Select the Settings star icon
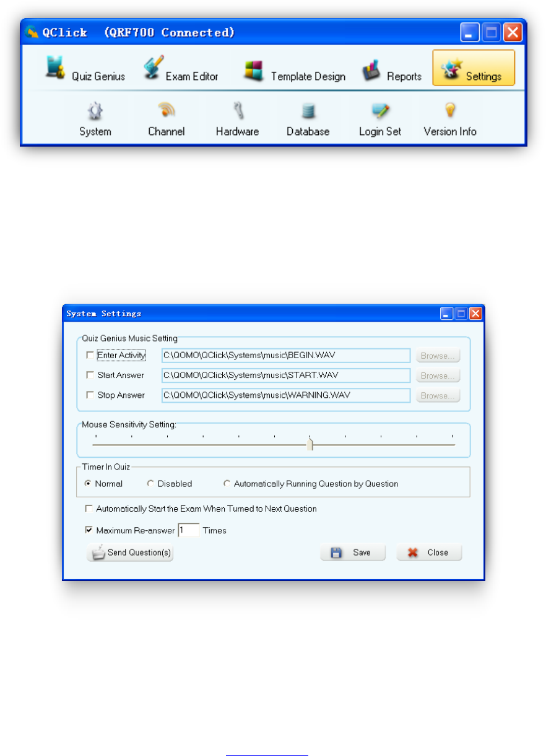Screen dimensions: 546x756 451,69
